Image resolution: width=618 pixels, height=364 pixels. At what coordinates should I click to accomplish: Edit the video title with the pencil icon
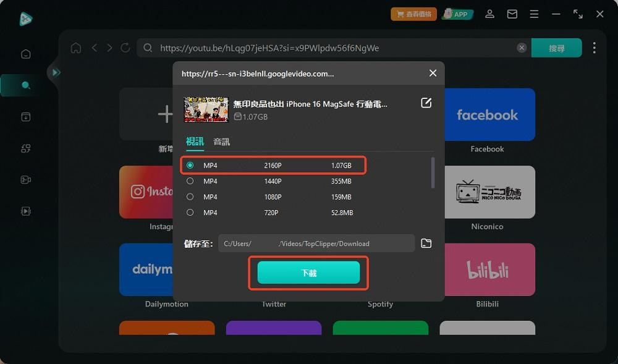click(426, 103)
